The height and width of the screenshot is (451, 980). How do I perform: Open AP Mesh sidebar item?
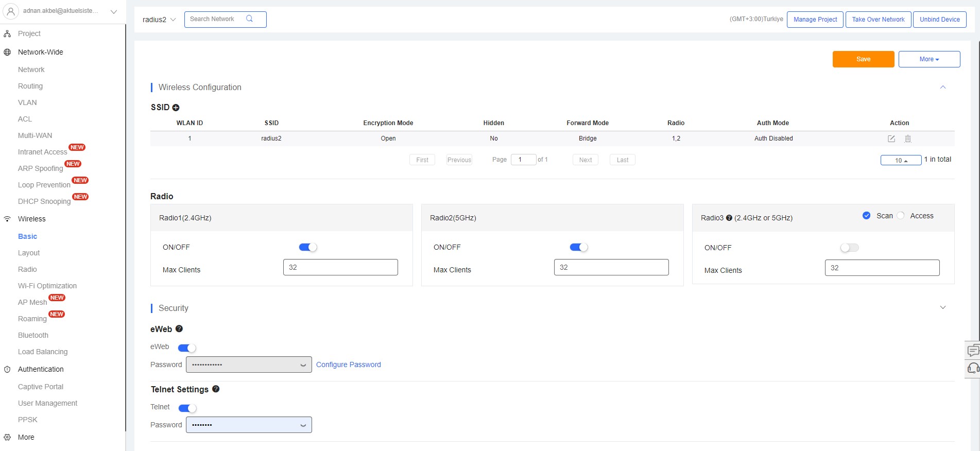32,302
